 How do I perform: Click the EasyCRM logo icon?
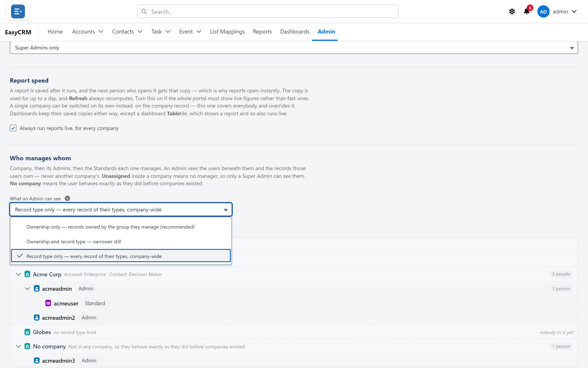[x=18, y=11]
